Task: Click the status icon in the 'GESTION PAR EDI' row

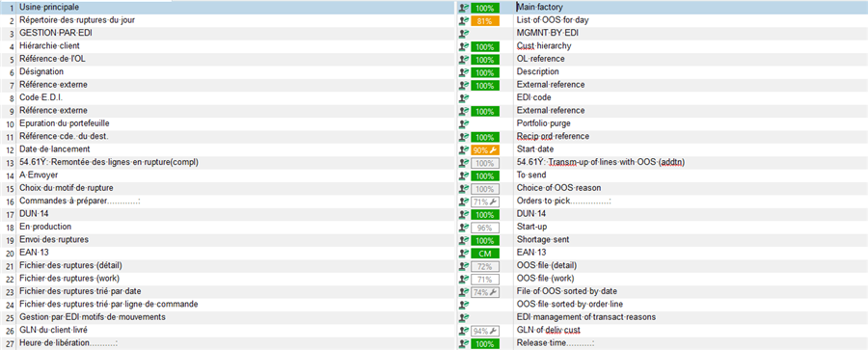Action: (x=464, y=34)
